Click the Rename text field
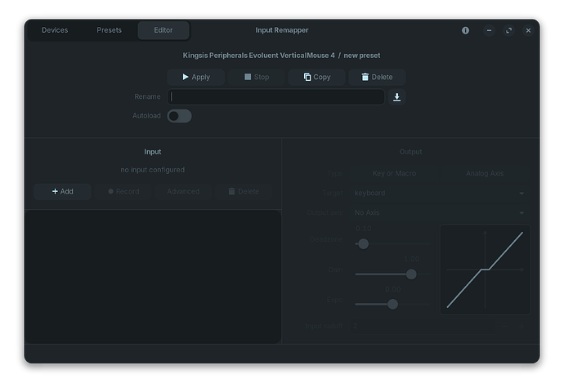564x392 pixels. click(x=276, y=97)
